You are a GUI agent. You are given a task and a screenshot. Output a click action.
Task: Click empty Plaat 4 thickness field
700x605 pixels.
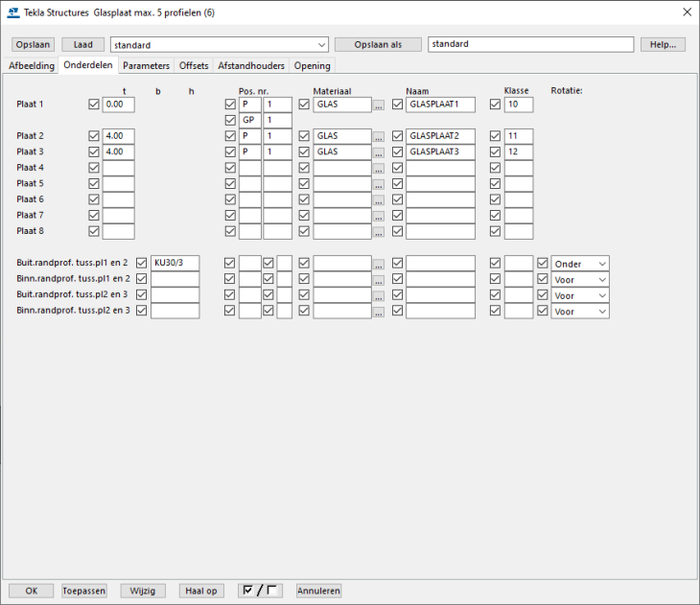118,168
